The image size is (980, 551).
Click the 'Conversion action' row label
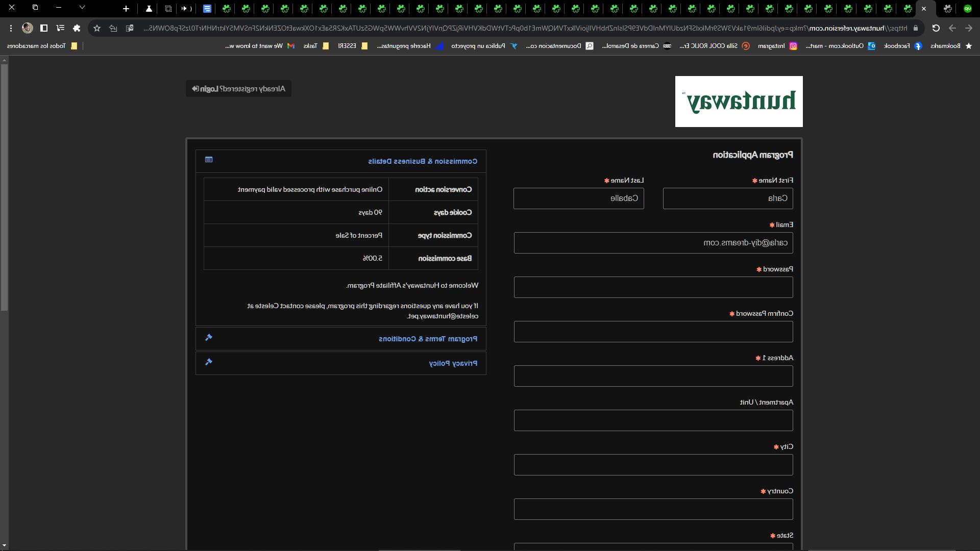[444, 189]
